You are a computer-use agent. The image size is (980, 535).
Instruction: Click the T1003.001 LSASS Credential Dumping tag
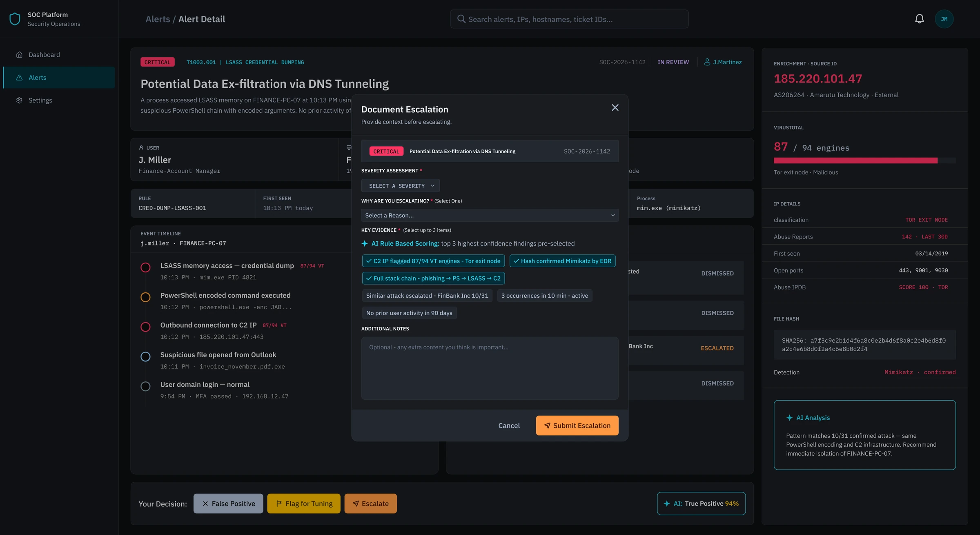coord(245,62)
